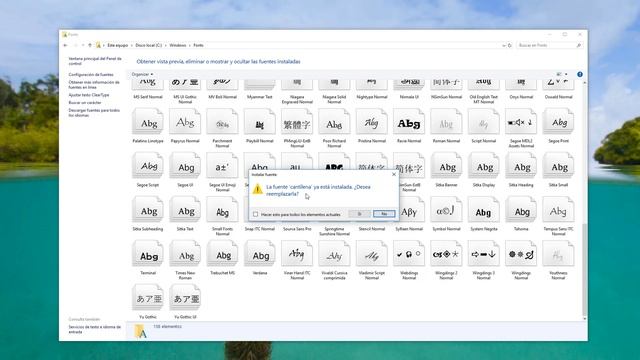This screenshot has width=640, height=360.
Task: Go back with the back arrow
Action: [x=66, y=45]
